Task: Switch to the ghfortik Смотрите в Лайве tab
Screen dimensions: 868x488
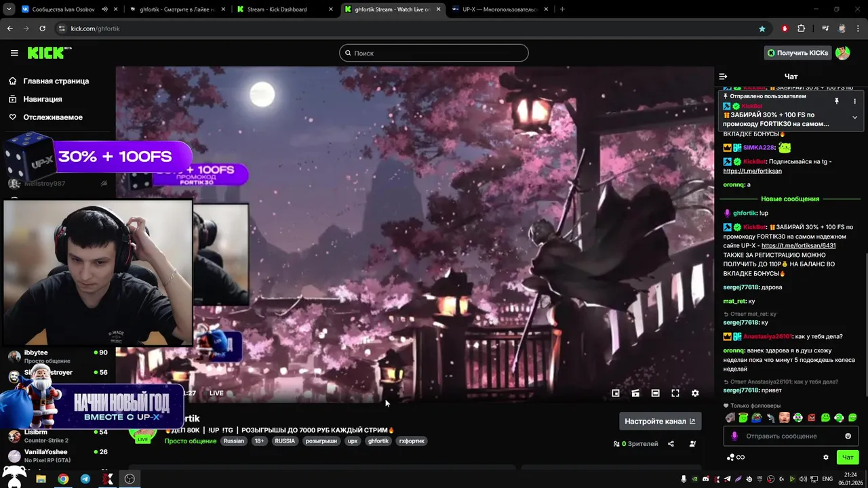Action: click(176, 9)
